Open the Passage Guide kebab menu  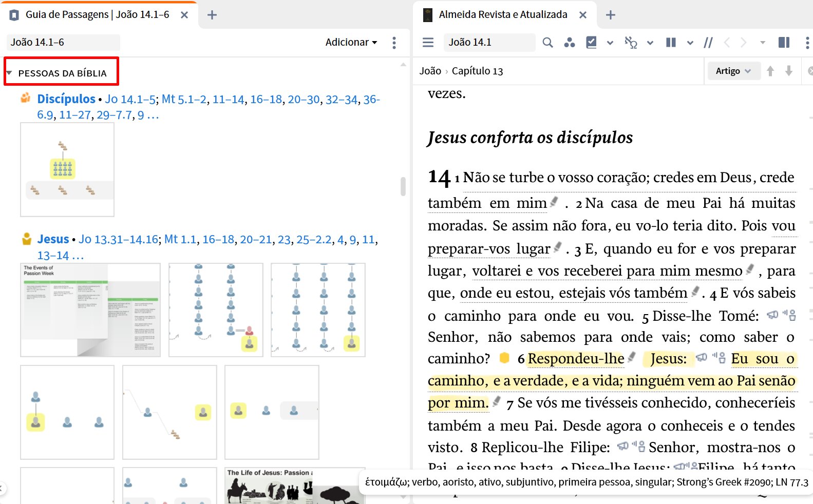[x=394, y=43]
